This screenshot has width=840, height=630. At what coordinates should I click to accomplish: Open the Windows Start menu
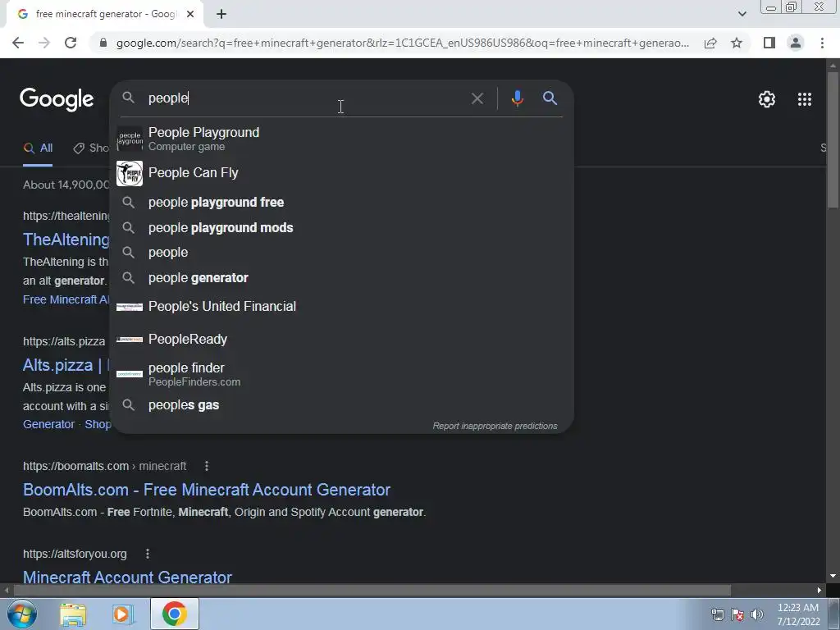coord(21,614)
